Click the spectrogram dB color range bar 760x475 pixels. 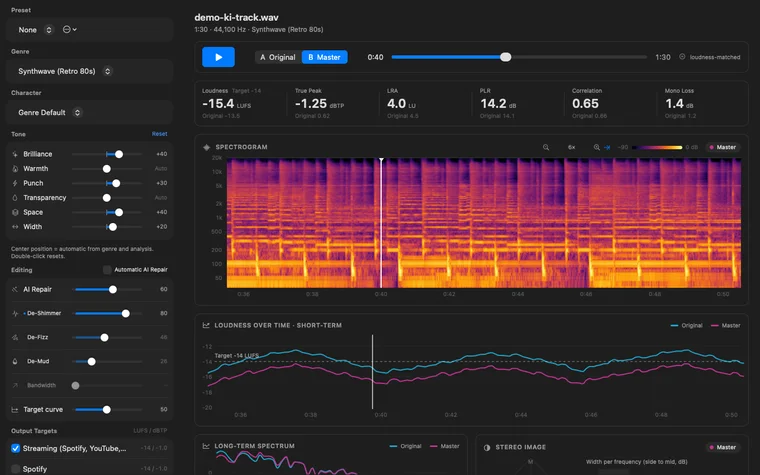[657, 147]
